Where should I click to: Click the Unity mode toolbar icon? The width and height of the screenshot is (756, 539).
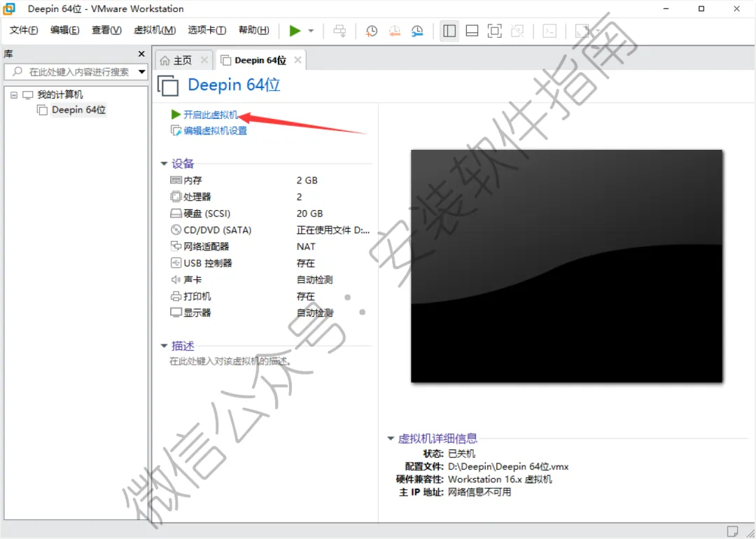[x=517, y=31]
